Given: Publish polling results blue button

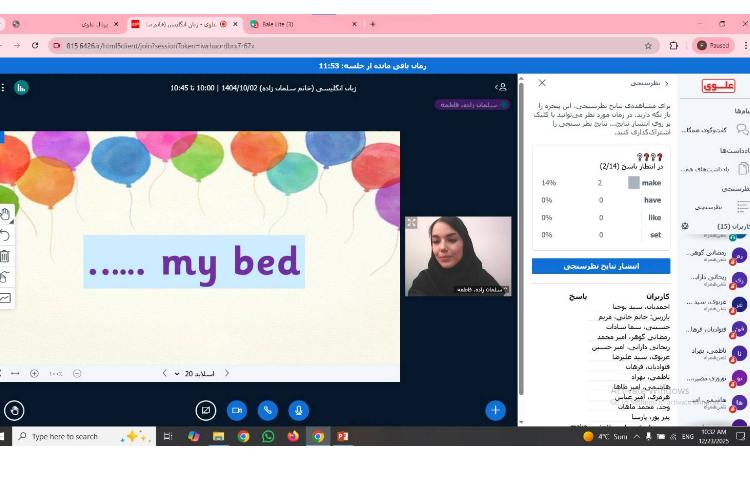Looking at the screenshot, I should 601,266.
